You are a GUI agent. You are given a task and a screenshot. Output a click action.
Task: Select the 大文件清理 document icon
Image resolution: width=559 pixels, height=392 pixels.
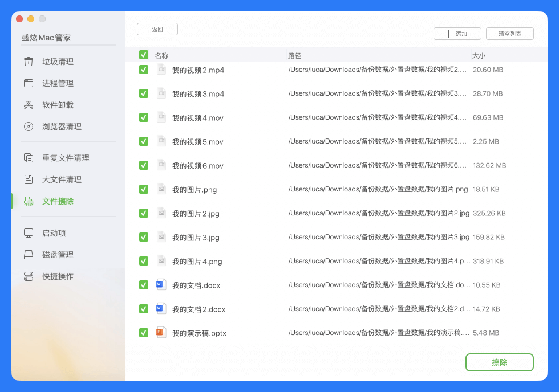pos(28,179)
